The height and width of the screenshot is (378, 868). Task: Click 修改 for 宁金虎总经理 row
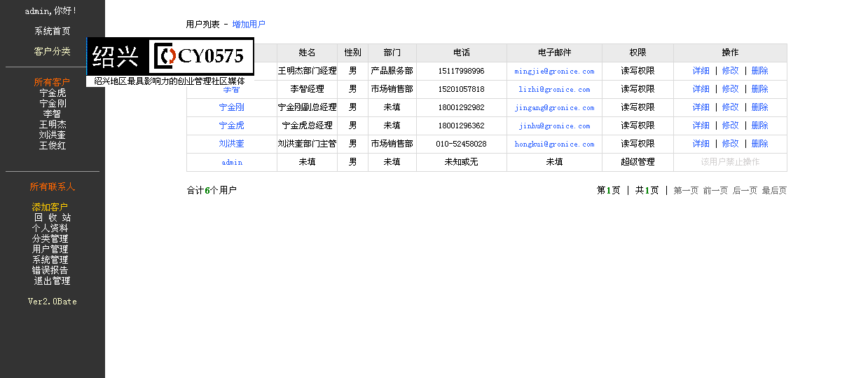pos(731,126)
